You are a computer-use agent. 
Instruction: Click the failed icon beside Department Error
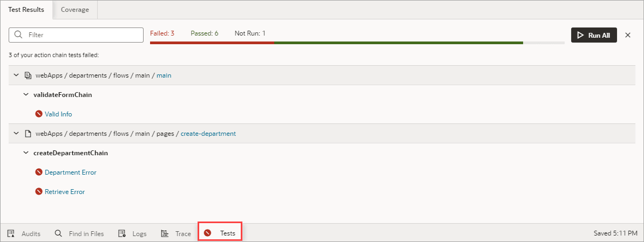39,172
